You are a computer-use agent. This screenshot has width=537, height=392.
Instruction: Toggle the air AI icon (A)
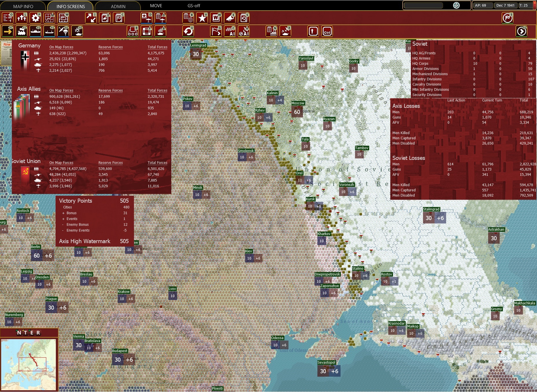pyautogui.click(x=244, y=31)
